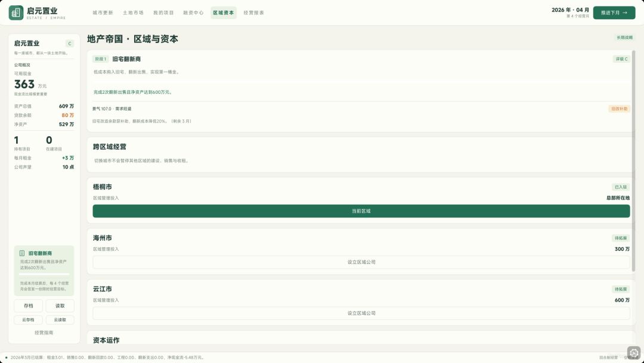The image size is (644, 363).
Task: Click the 总部所在地 label
Action: pyautogui.click(x=618, y=198)
